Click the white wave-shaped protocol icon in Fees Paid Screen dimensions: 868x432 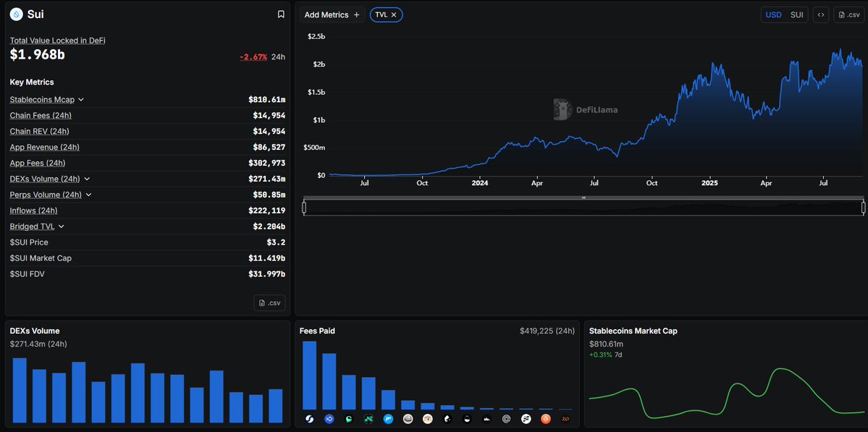point(486,419)
